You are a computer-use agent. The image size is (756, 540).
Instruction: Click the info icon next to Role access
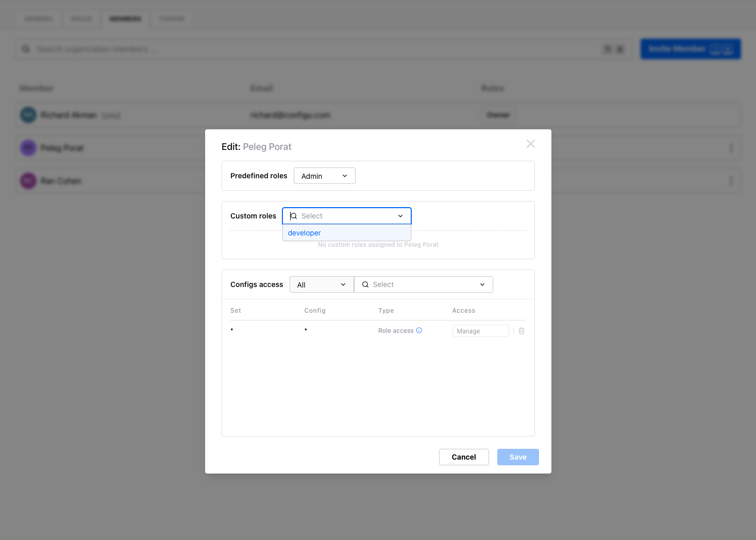pyautogui.click(x=419, y=330)
